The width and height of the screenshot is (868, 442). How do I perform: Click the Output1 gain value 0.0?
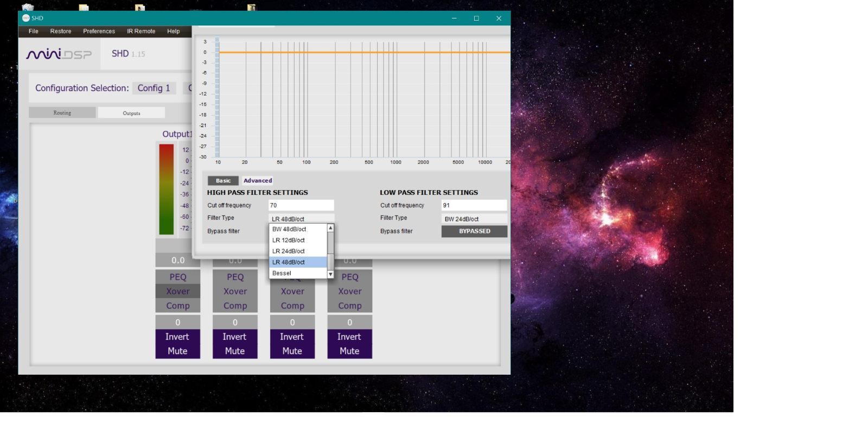point(178,260)
